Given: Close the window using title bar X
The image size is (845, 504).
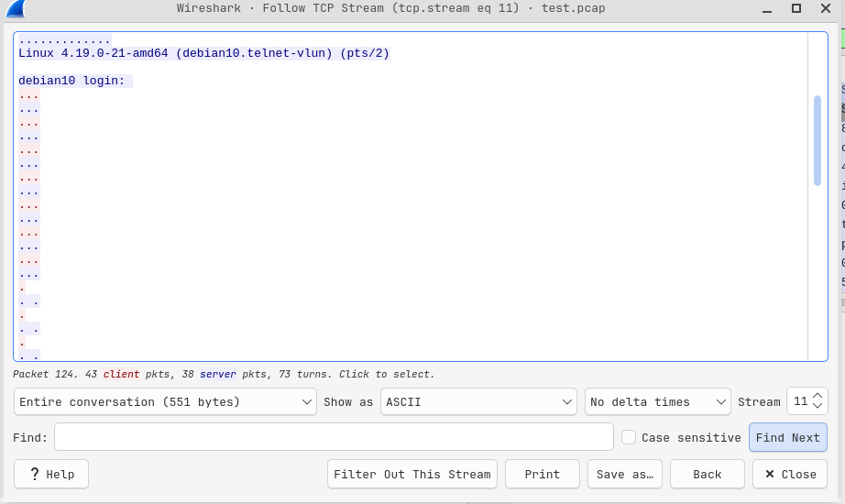Looking at the screenshot, I should 825,8.
